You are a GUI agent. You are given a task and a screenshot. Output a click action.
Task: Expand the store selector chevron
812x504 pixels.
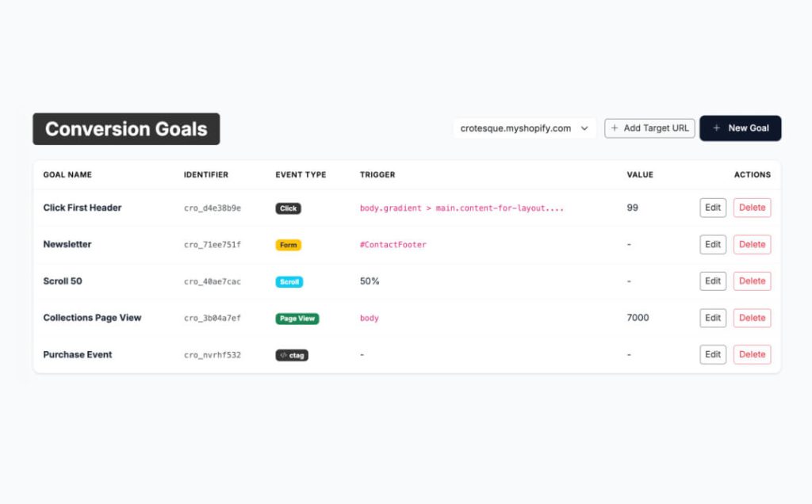585,128
